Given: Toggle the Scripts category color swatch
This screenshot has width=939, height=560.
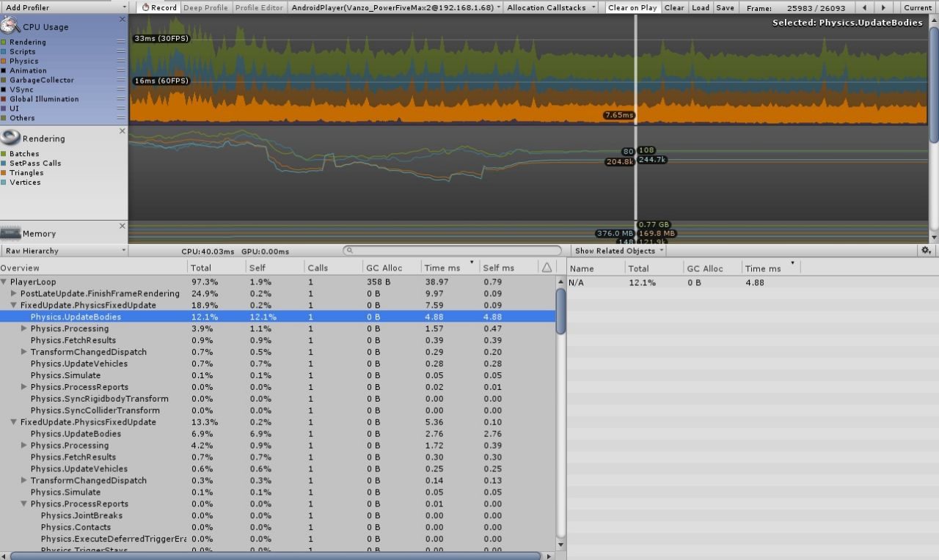Looking at the screenshot, I should point(4,52).
